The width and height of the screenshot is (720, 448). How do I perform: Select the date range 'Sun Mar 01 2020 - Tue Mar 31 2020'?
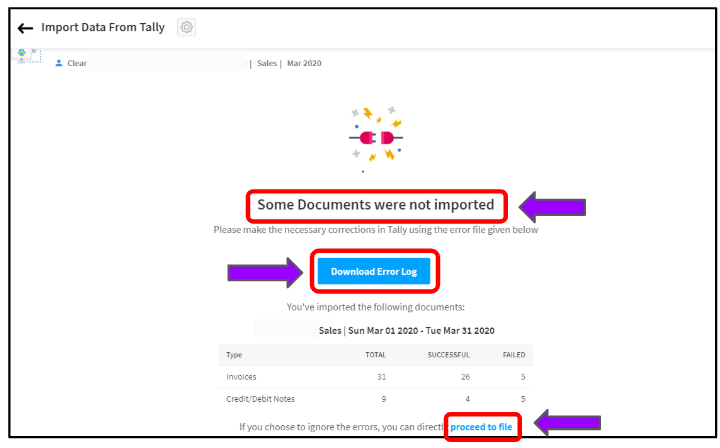pyautogui.click(x=421, y=330)
